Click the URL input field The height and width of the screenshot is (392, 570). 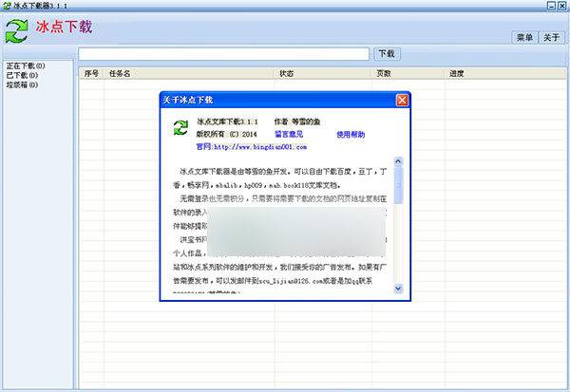coord(224,54)
